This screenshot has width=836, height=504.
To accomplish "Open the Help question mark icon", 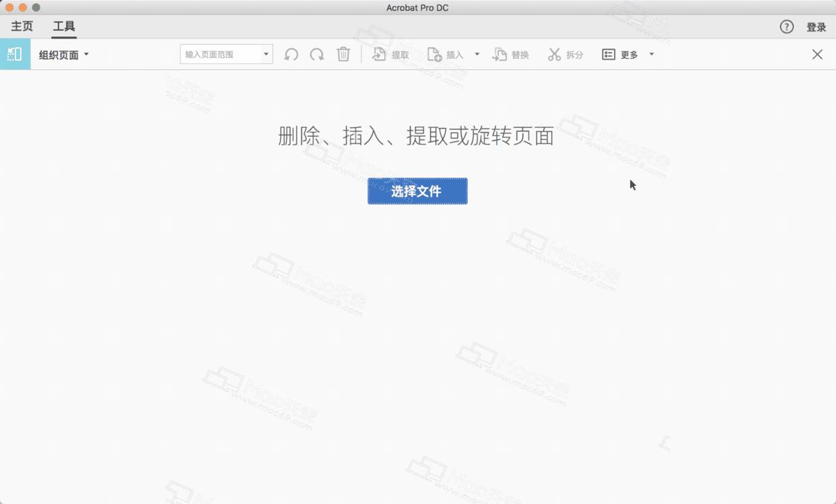I will click(786, 27).
